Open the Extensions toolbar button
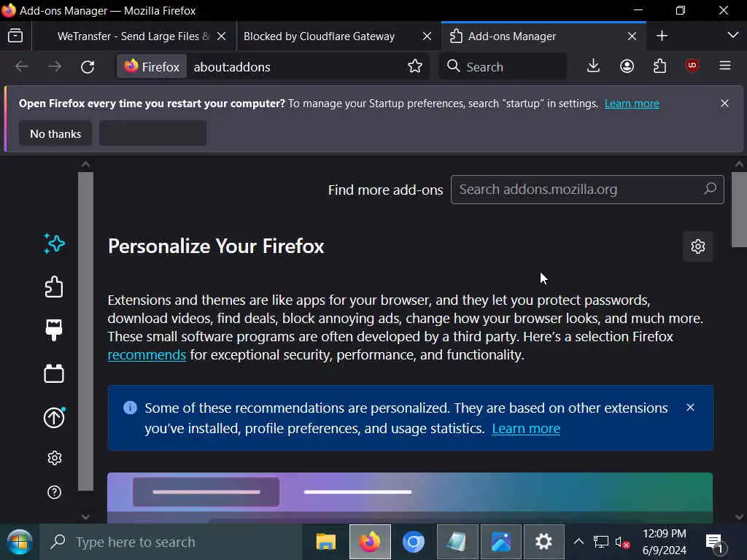Screen dimensions: 747x560 (659, 66)
